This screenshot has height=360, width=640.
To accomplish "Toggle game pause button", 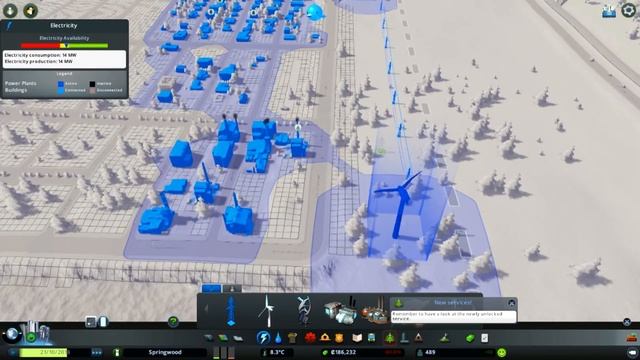I will click(x=13, y=352).
